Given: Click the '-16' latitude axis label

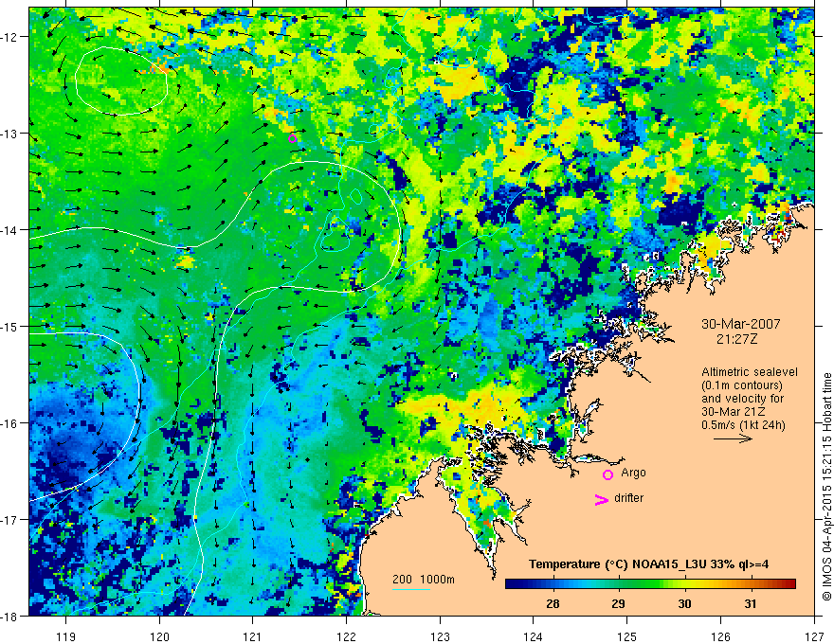Looking at the screenshot, I should [9, 423].
